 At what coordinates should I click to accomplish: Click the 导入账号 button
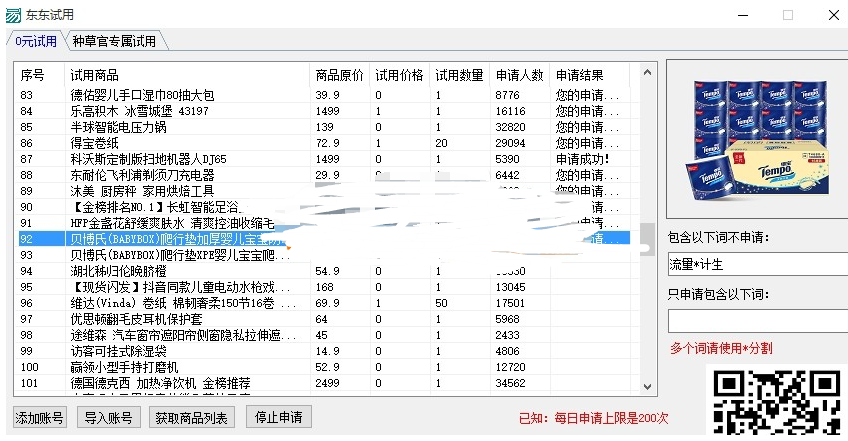pos(108,417)
